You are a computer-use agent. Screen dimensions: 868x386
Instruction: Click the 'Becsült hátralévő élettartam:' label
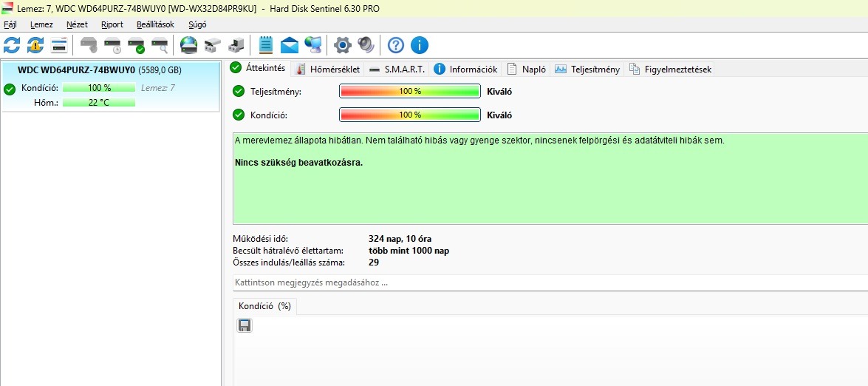(x=288, y=251)
